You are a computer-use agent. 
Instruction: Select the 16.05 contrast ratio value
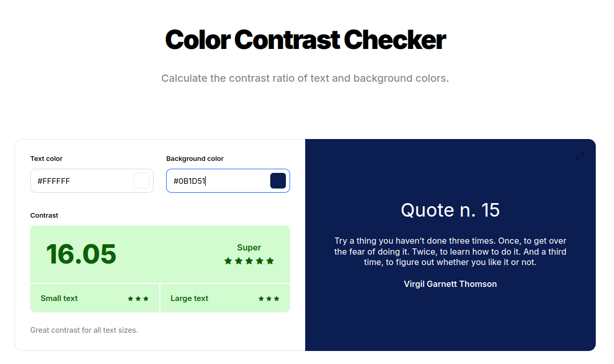point(81,254)
